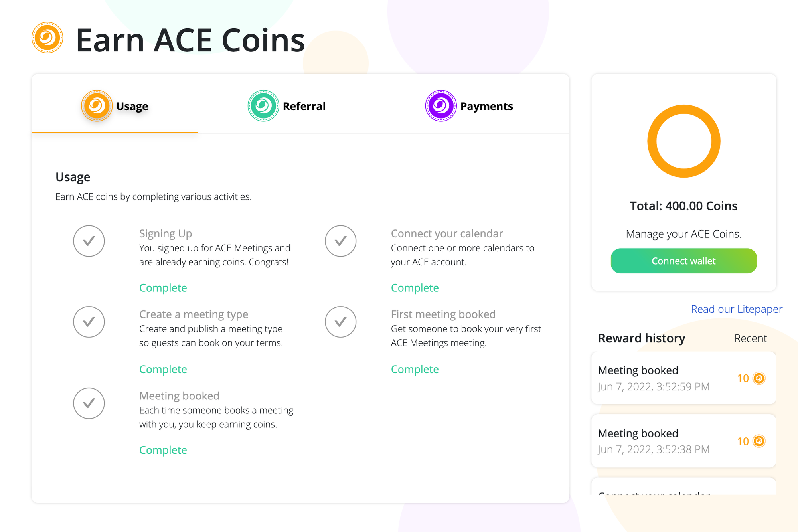Open the Read our Litepaper link
The height and width of the screenshot is (532, 798).
point(737,309)
